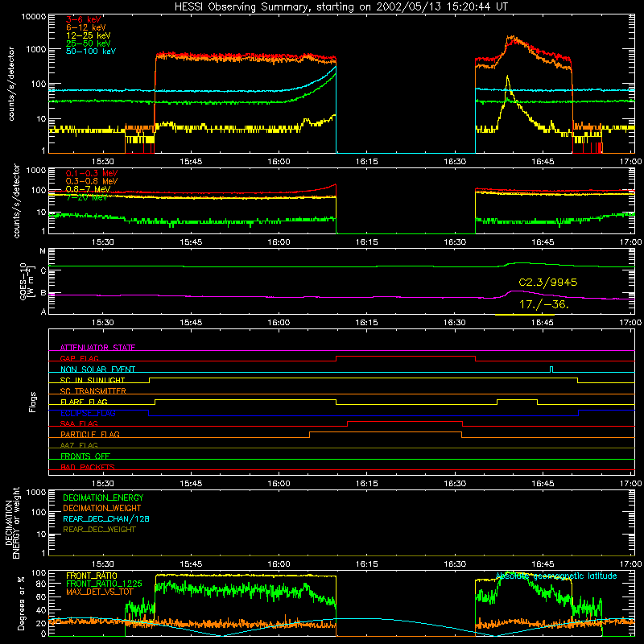Click the vertical Flags axis title
Image resolution: width=644 pixels, height=644 pixels.
(x=33, y=402)
